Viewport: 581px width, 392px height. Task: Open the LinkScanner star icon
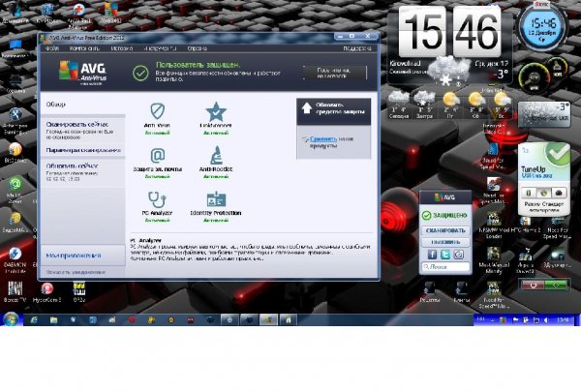[216, 111]
